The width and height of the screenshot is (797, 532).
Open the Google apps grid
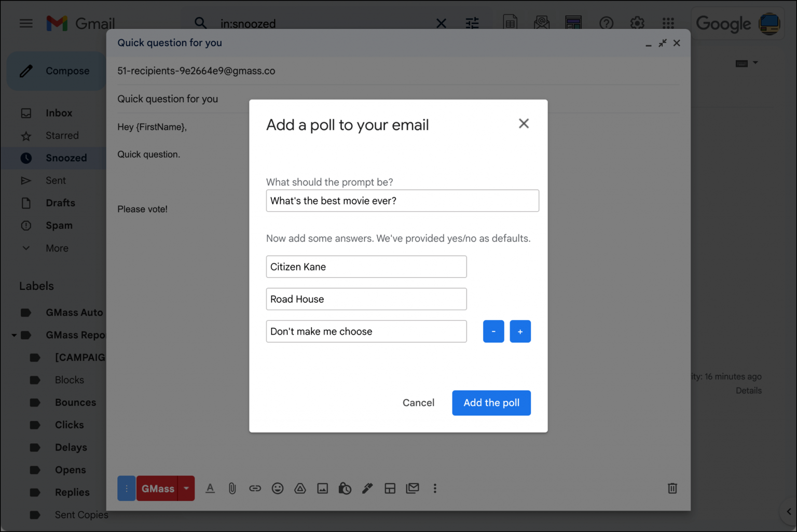(x=668, y=23)
